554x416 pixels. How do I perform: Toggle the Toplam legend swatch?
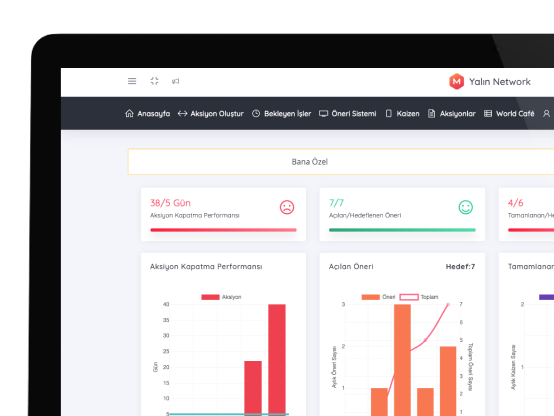[409, 297]
